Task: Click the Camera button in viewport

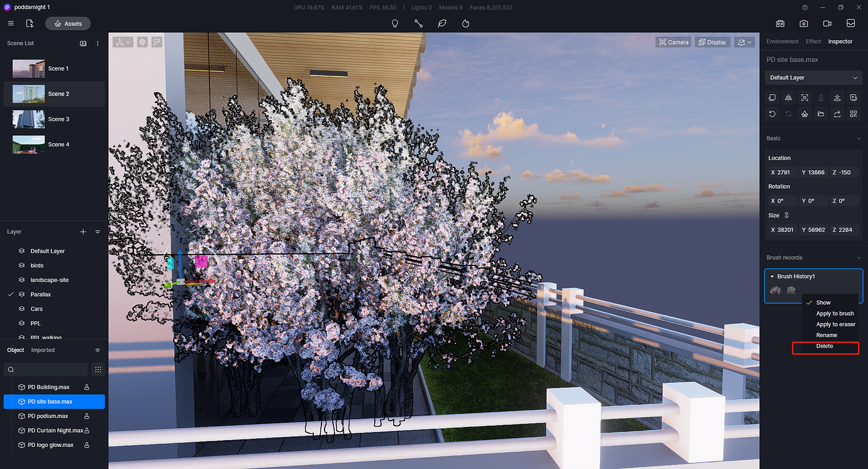Action: [x=674, y=41]
